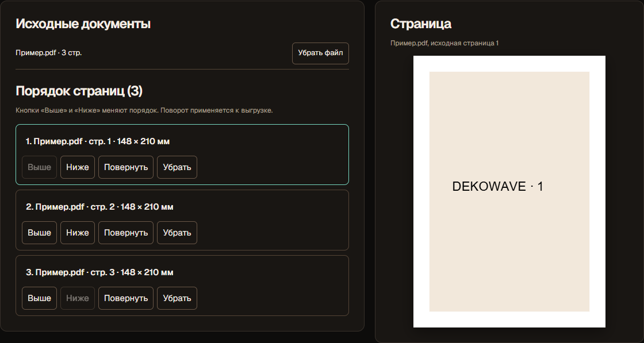Click the 'Страница' panel heading
The height and width of the screenshot is (343, 644).
pos(420,24)
